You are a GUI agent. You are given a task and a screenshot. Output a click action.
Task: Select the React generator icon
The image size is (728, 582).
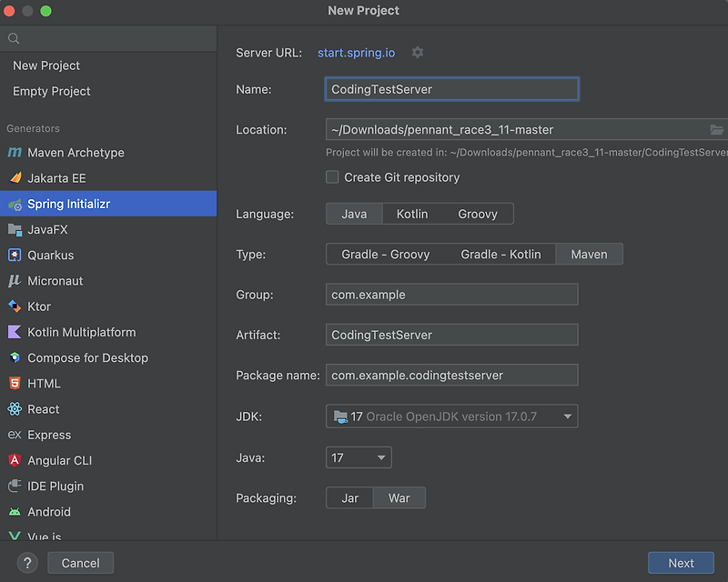pyautogui.click(x=15, y=409)
